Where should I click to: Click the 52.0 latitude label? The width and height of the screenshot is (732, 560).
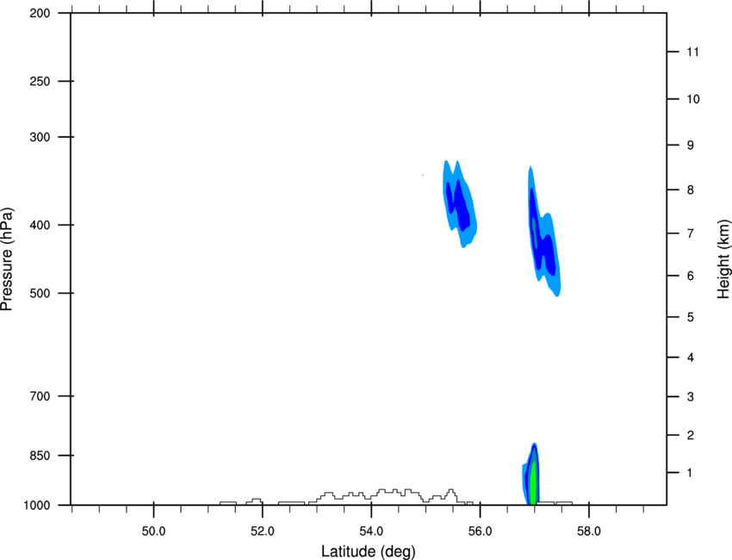pyautogui.click(x=263, y=532)
